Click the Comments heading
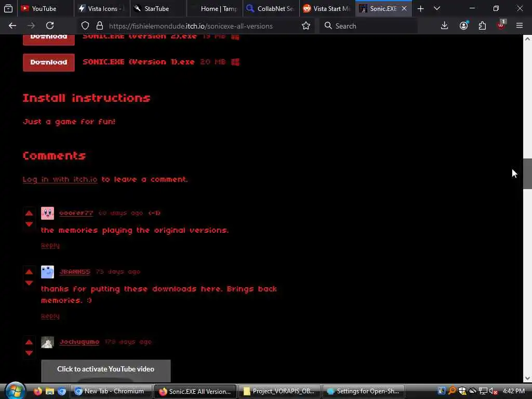This screenshot has width=532, height=399. (54, 156)
